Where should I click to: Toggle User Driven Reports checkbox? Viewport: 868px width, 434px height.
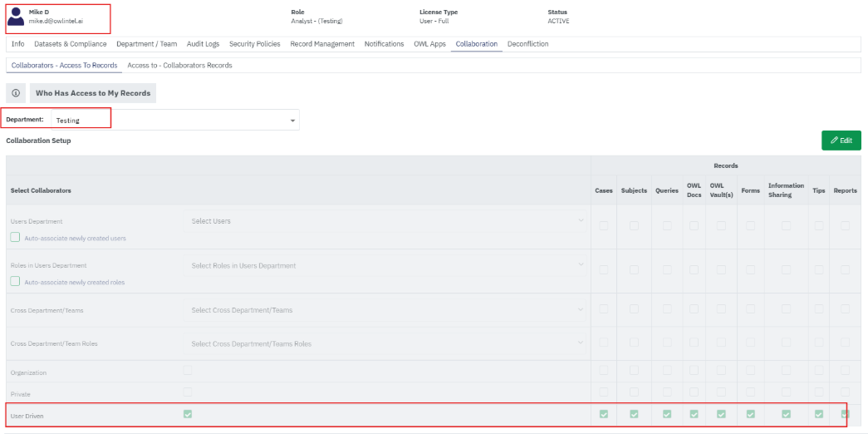click(x=845, y=414)
